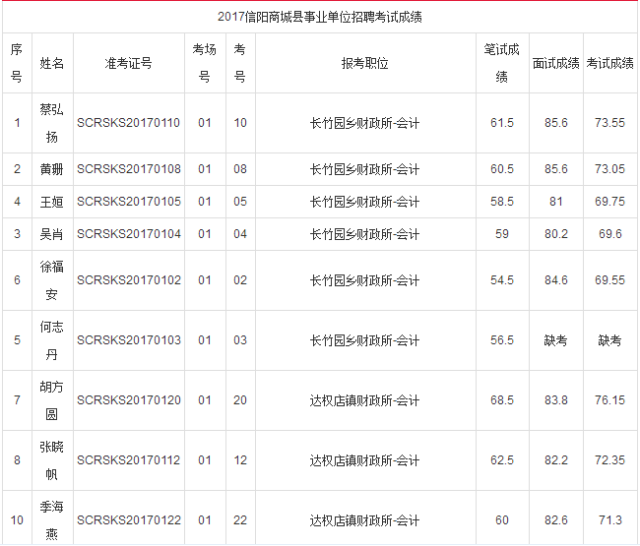Click the name 王姮

tap(52, 202)
